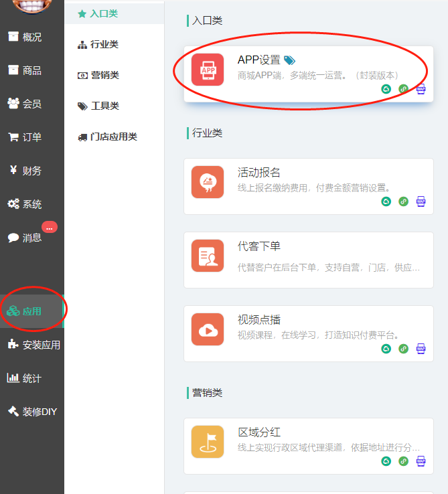Click the 财务 yen icon
The width and height of the screenshot is (448, 494).
coord(13,170)
